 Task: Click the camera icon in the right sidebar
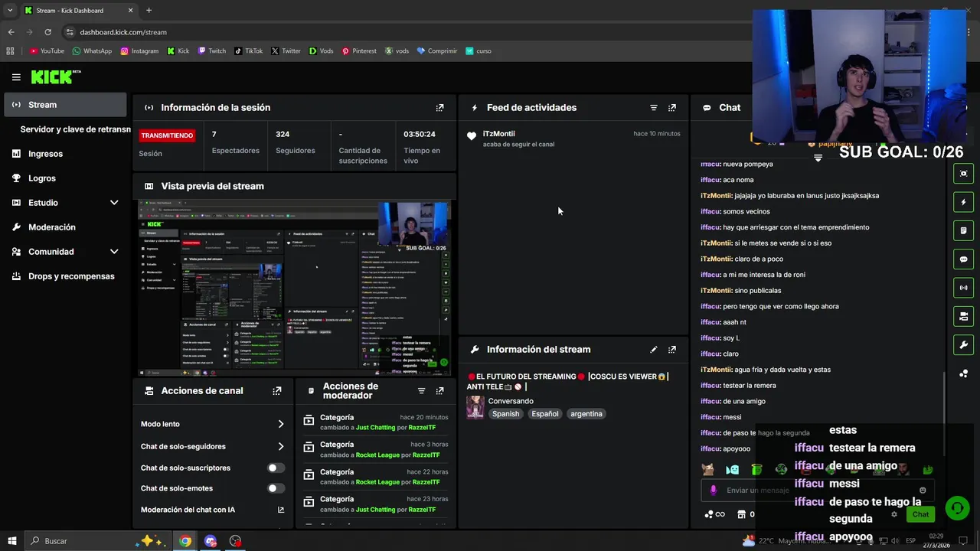point(964,316)
